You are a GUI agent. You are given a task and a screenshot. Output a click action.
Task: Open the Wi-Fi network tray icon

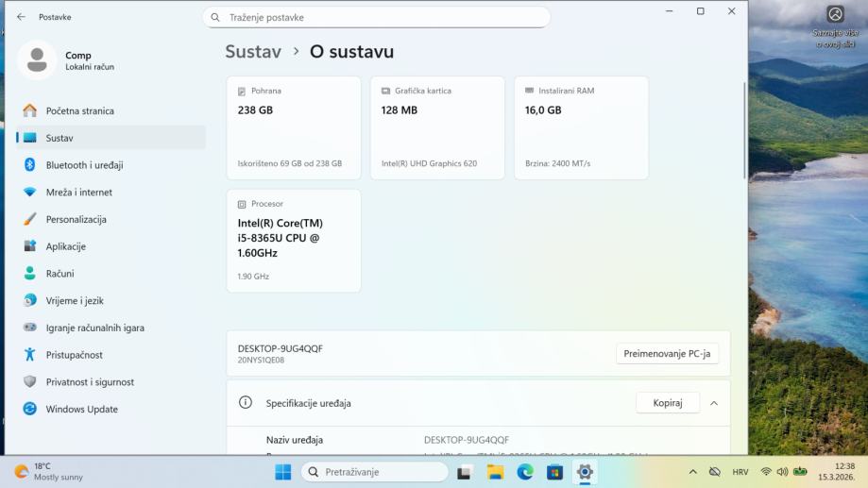click(766, 472)
